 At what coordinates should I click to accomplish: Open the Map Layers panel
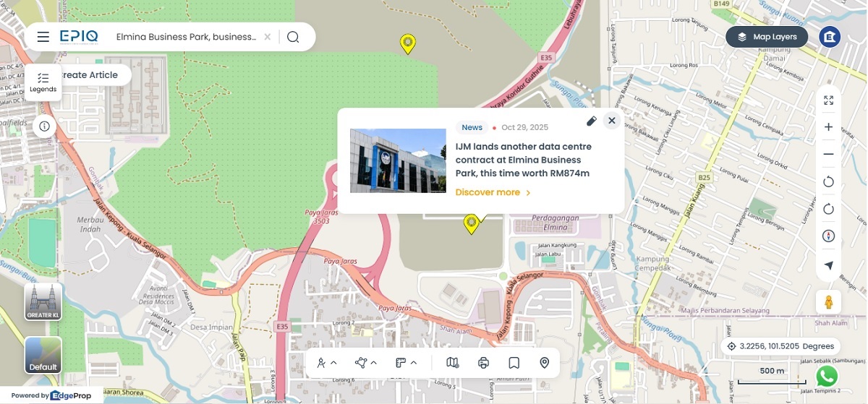click(x=767, y=37)
